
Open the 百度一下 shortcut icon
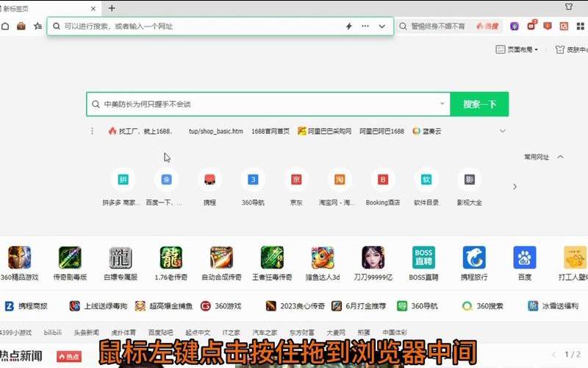(167, 180)
